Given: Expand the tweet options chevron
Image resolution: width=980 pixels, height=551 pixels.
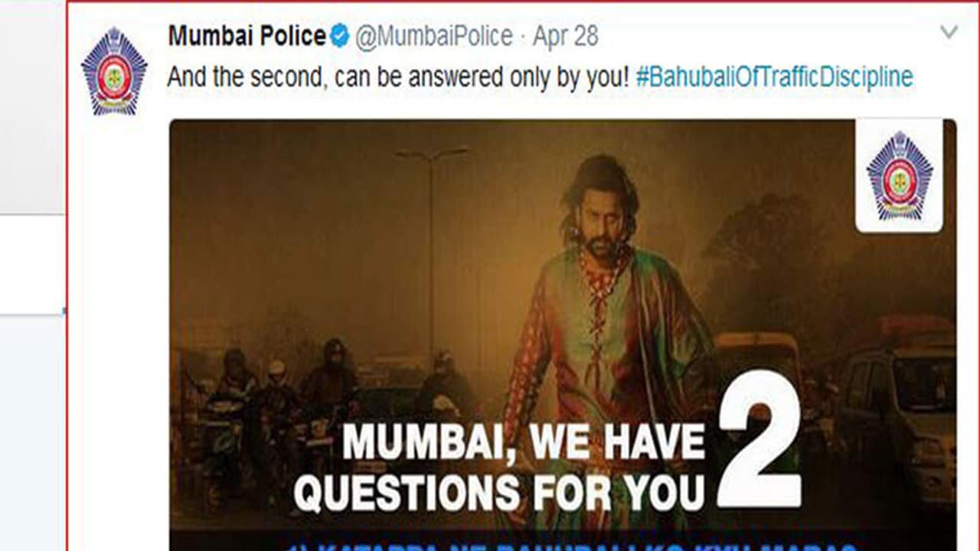Looking at the screenshot, I should (x=949, y=32).
